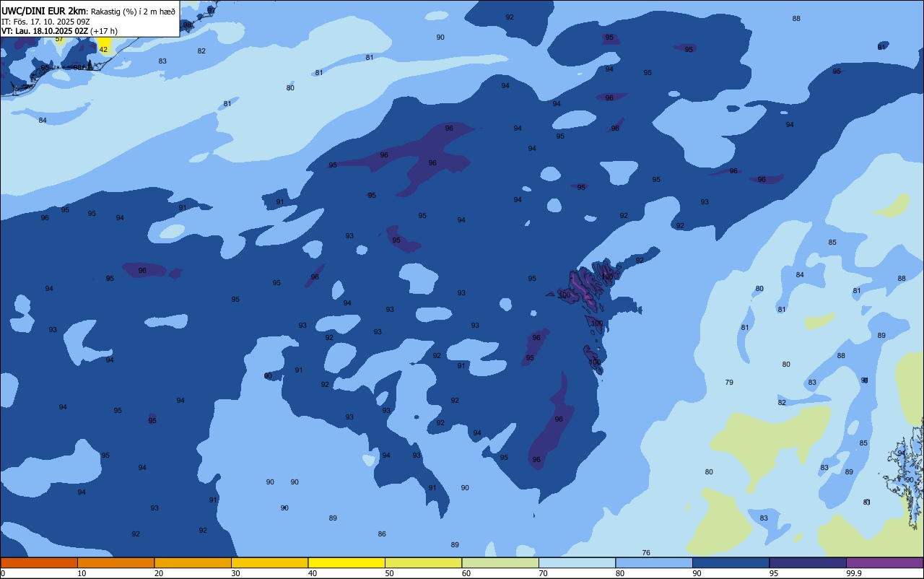Click the 20–30 amber legend swatch
Viewport: 924px width, 579px height.
tap(193, 562)
